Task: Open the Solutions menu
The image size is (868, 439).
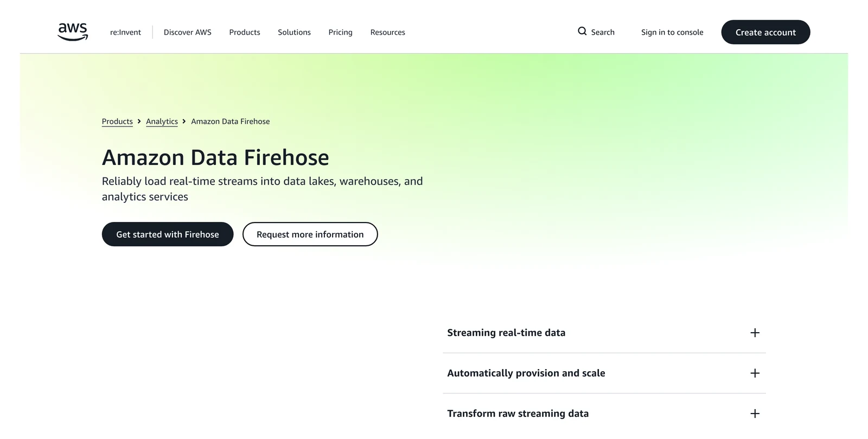Action: point(294,33)
